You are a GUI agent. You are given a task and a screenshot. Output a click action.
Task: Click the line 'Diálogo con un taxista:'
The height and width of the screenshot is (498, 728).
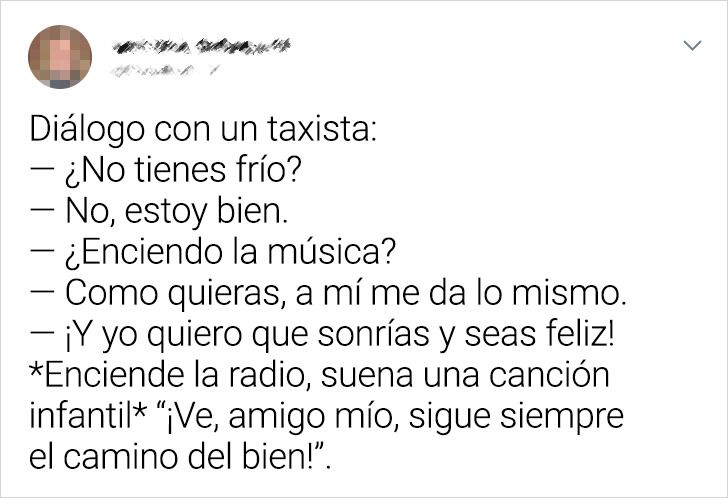click(x=202, y=129)
